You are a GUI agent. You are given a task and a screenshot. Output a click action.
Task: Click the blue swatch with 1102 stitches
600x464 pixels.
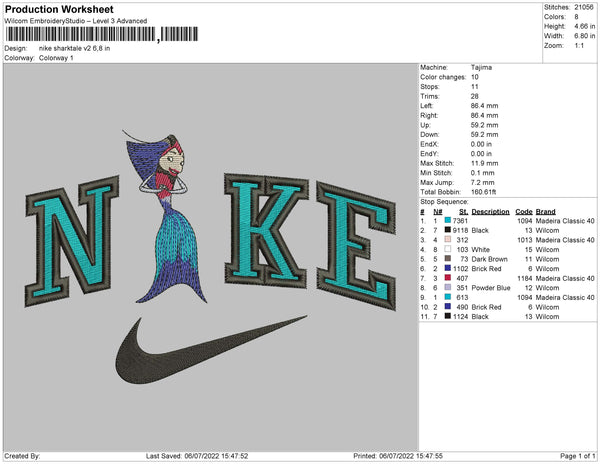tap(448, 268)
